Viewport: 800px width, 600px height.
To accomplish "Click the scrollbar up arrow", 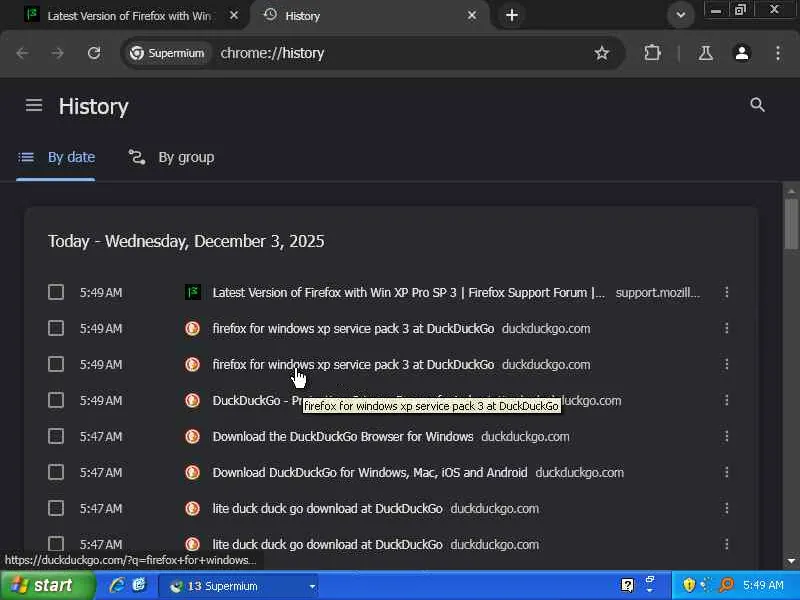I will [791, 191].
